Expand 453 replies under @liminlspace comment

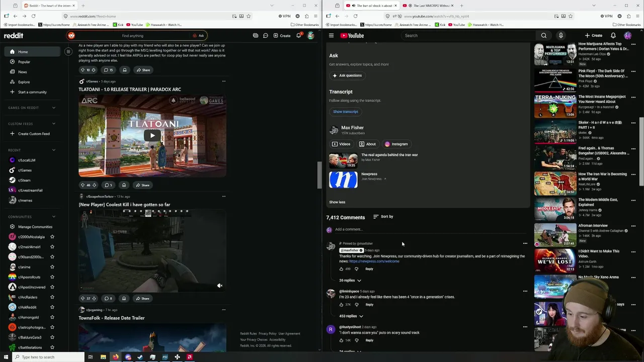tap(351, 316)
